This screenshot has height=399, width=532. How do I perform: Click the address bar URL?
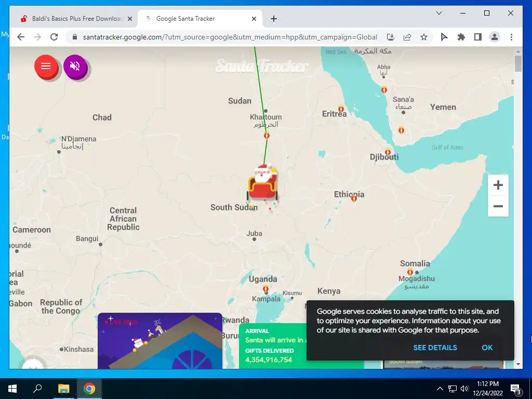click(230, 37)
